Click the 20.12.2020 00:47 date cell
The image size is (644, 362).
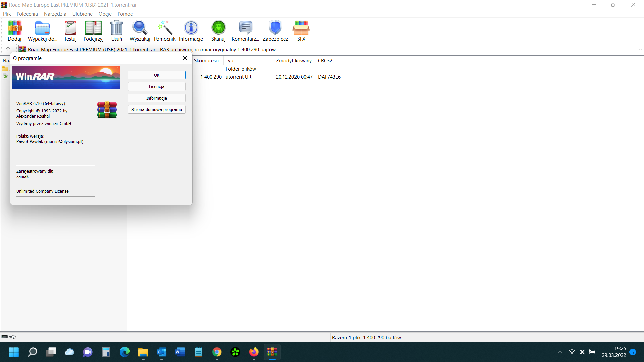tap(294, 77)
